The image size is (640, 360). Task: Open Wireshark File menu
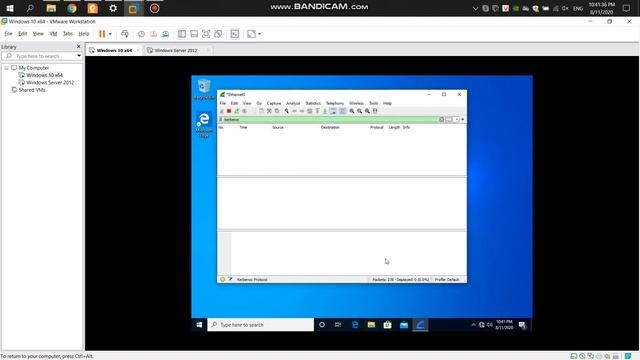click(x=222, y=103)
